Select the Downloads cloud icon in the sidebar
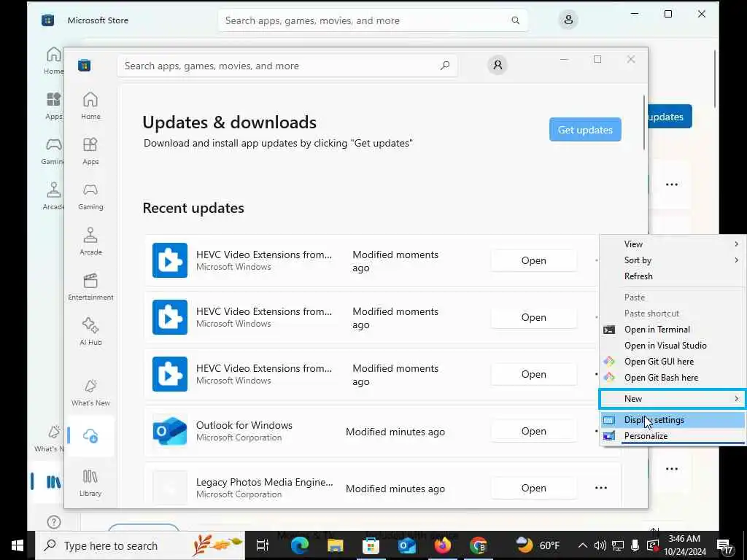The height and width of the screenshot is (560, 747). tap(90, 436)
